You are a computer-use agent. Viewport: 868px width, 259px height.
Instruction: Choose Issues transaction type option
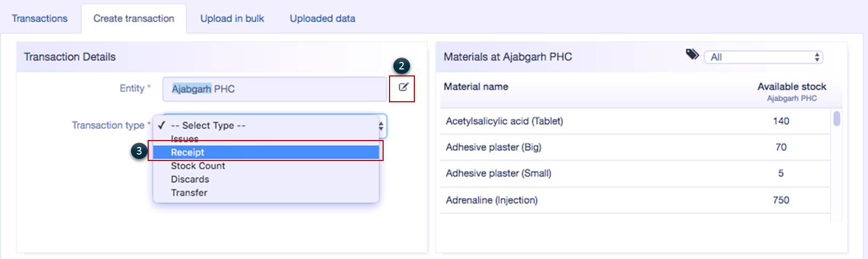click(x=185, y=139)
